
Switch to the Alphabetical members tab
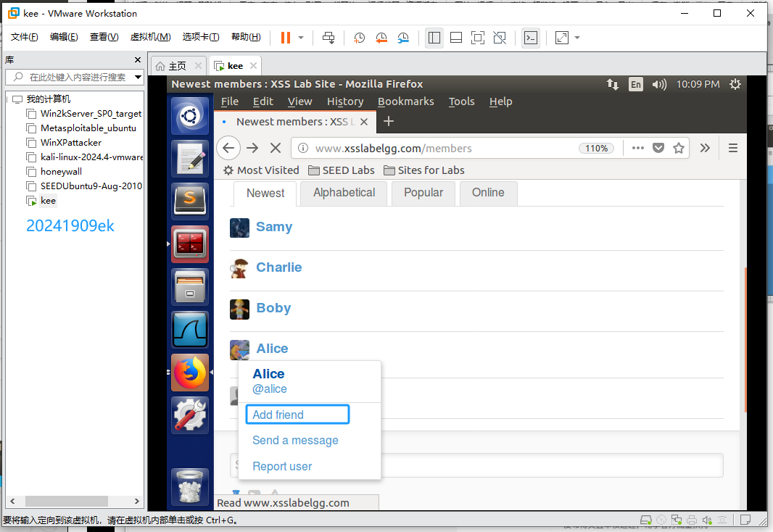344,193
